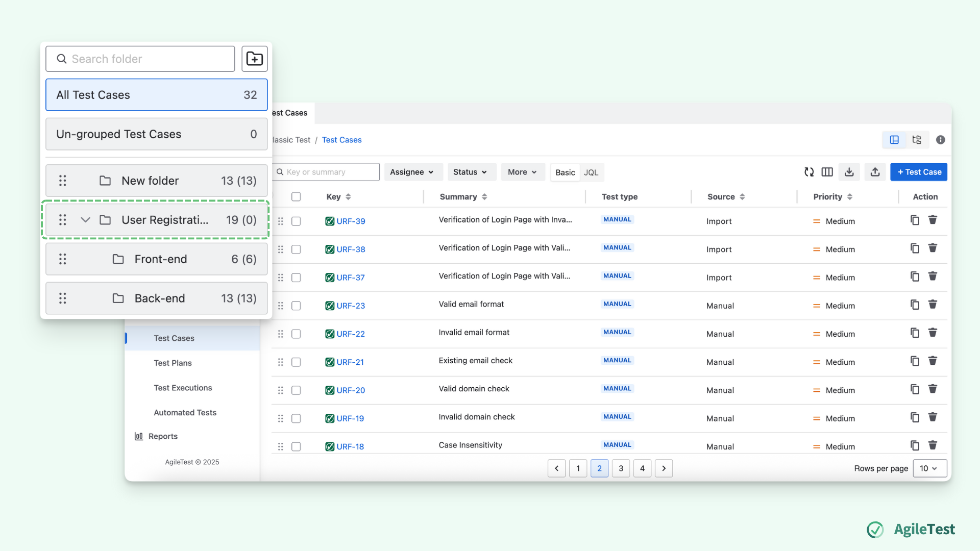Click the + Test Case button
This screenshot has height=551, width=980.
pyautogui.click(x=918, y=172)
